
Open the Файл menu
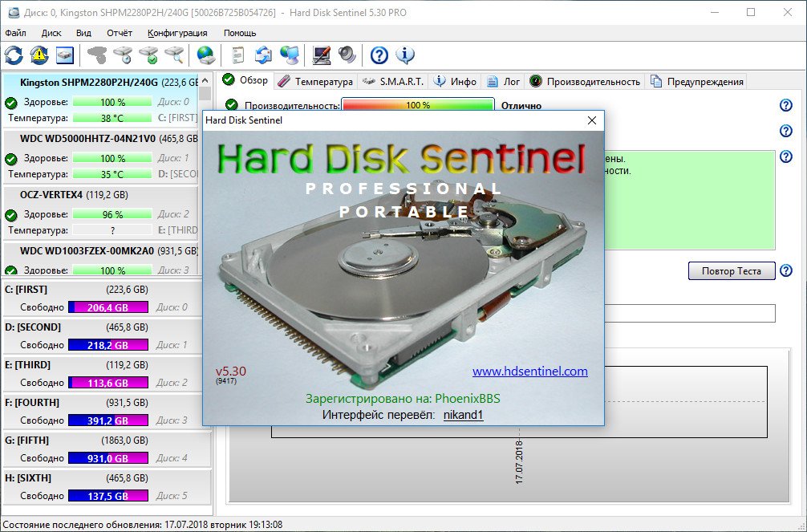(15, 33)
